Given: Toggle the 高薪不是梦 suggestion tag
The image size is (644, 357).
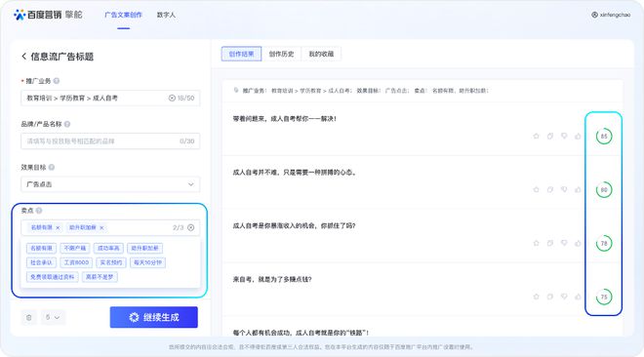Looking at the screenshot, I should (x=100, y=277).
